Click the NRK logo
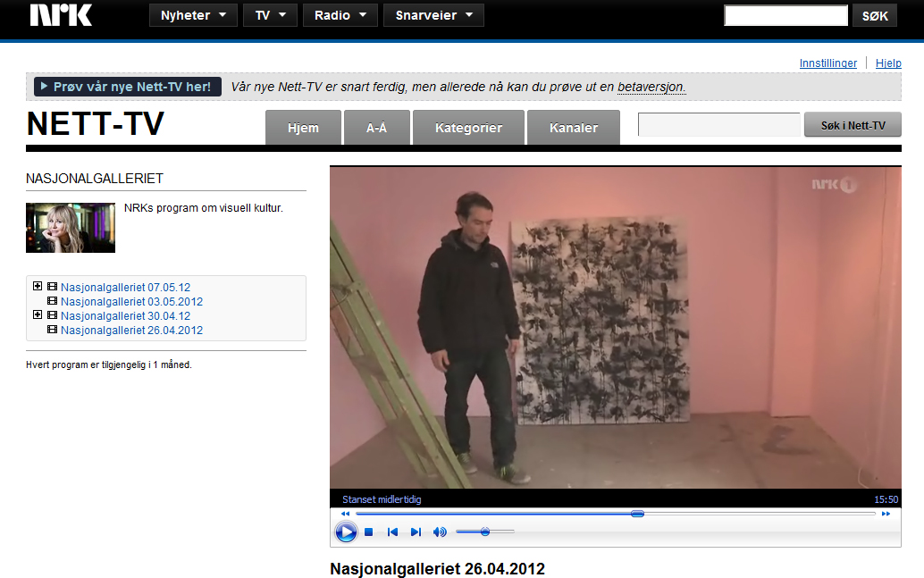The height and width of the screenshot is (578, 924). point(62,14)
